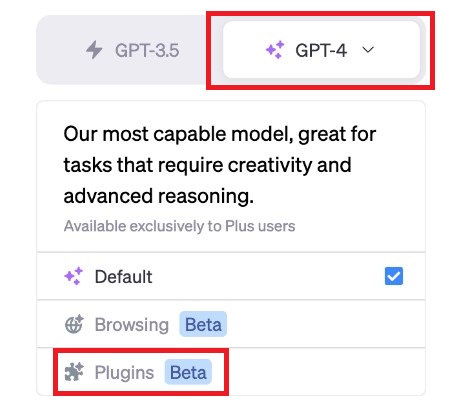Click the 'GPT-4' text in the selector
Viewport: 457px width, 412px height.
[x=321, y=50]
